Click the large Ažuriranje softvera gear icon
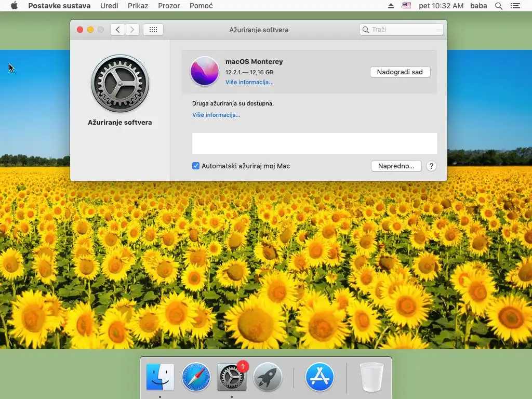The image size is (532, 399). point(120,83)
